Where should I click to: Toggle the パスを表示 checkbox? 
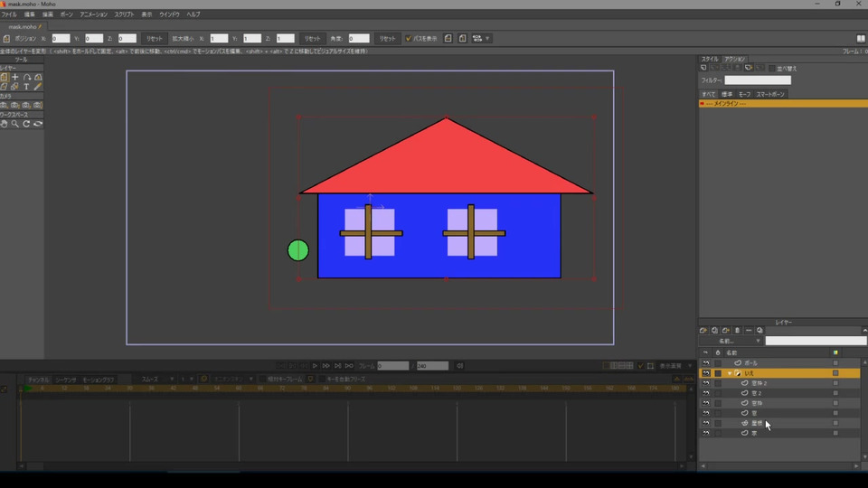pyautogui.click(x=409, y=39)
